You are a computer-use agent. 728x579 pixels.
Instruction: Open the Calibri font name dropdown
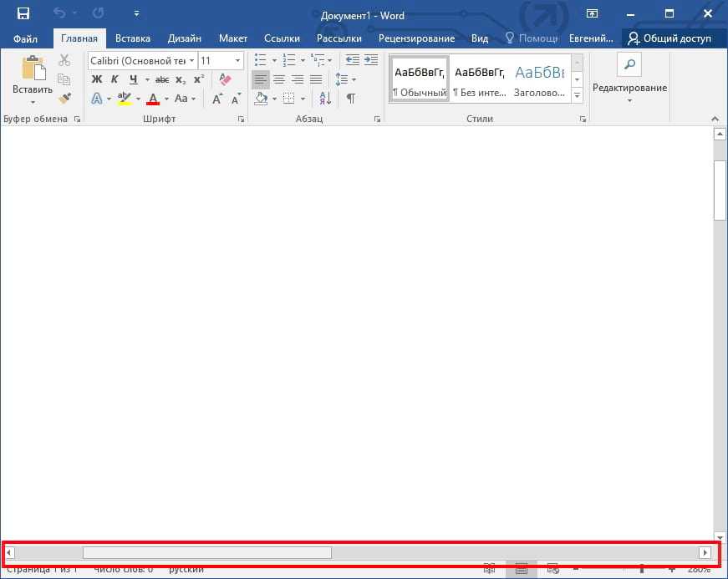pyautogui.click(x=192, y=60)
